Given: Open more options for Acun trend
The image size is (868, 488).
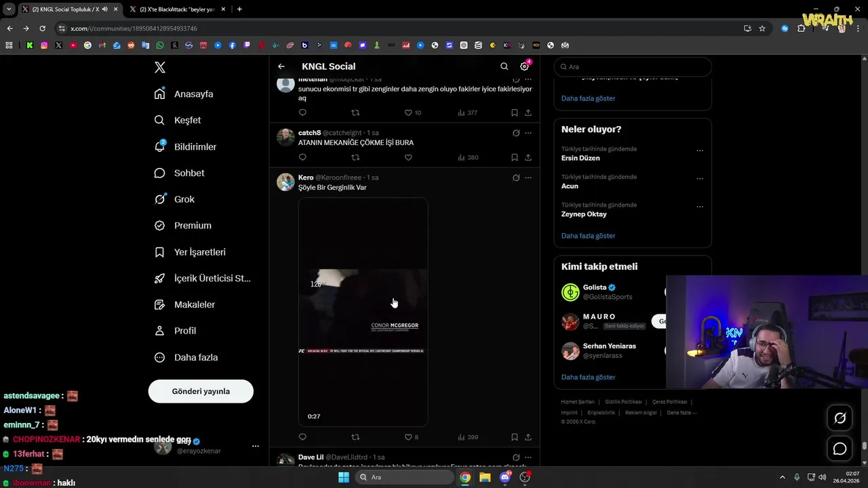Looking at the screenshot, I should pyautogui.click(x=700, y=179).
